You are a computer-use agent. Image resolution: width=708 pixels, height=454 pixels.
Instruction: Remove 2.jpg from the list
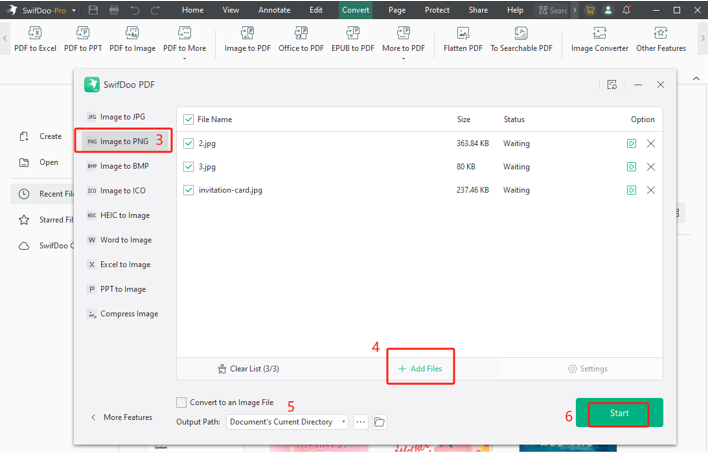click(x=651, y=144)
